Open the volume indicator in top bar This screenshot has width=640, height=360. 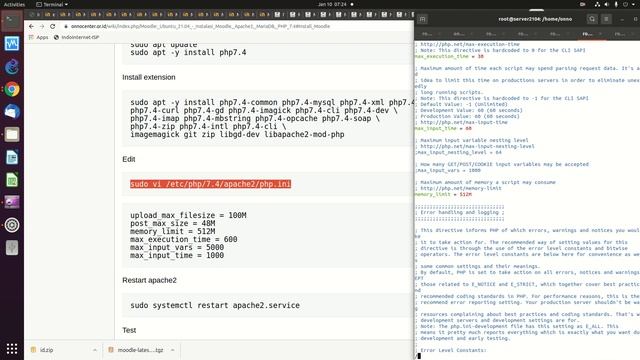click(607, 4)
